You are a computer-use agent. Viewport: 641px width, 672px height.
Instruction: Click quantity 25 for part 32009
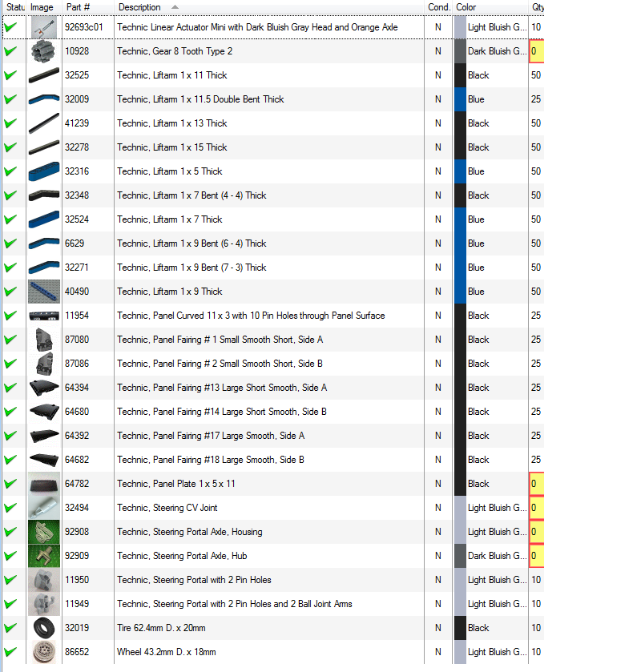536,99
